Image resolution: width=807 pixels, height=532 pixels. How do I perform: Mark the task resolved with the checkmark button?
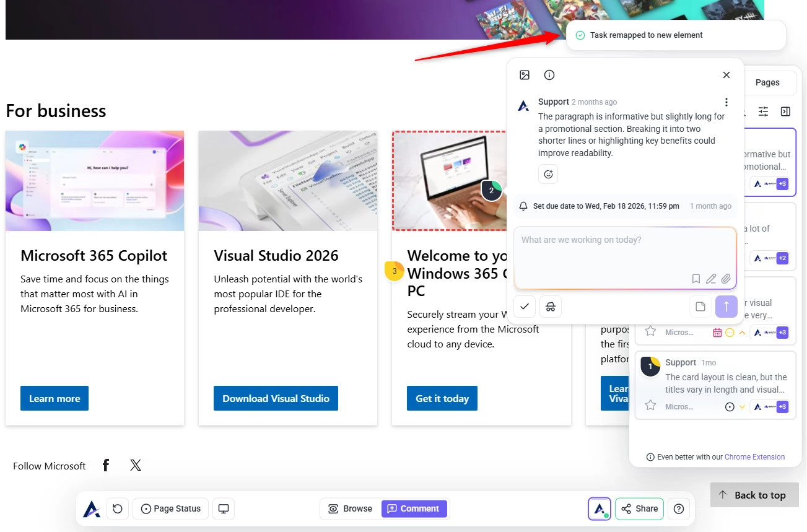tap(525, 306)
